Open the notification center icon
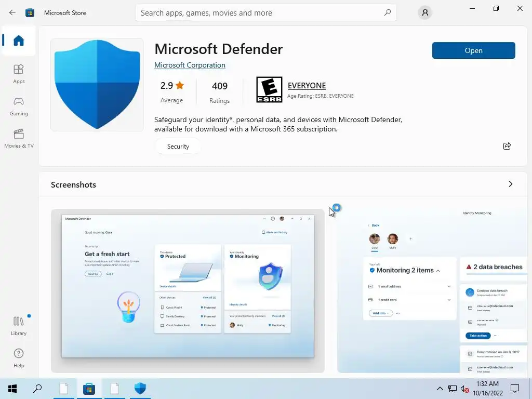This screenshot has width=532, height=399. (515, 389)
